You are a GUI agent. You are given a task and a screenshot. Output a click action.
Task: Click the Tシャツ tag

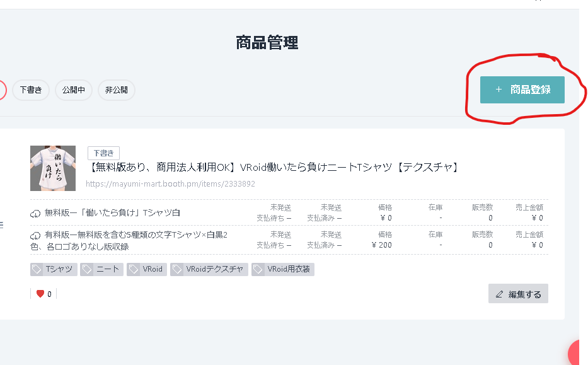[54, 269]
